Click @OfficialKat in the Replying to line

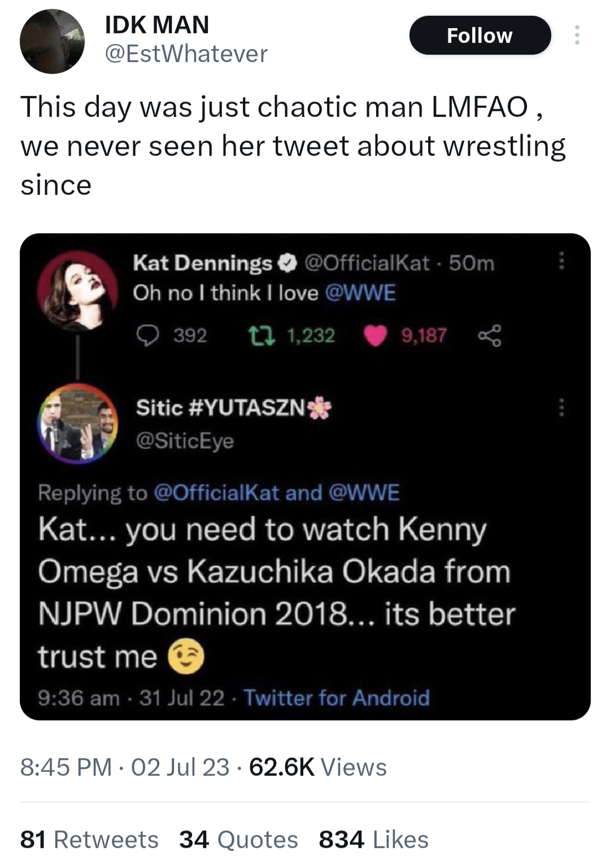pos(216,493)
